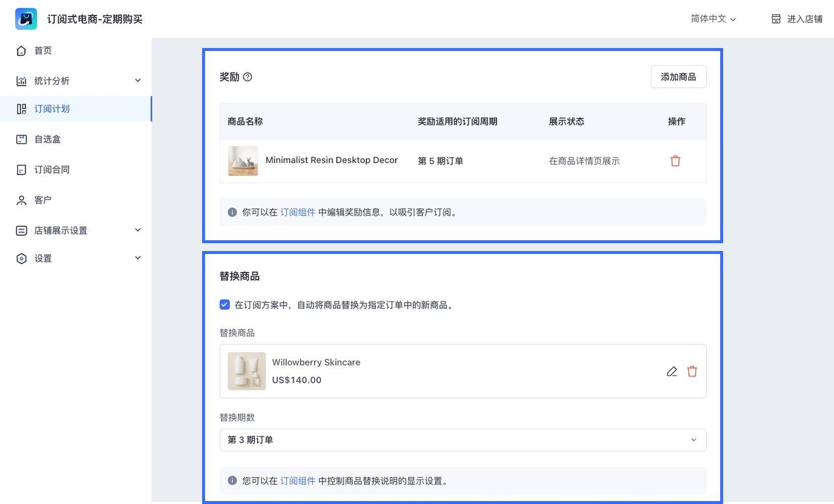Screen dimensions: 834x504
Task: Click the home icon in the sidebar
Action: point(21,50)
